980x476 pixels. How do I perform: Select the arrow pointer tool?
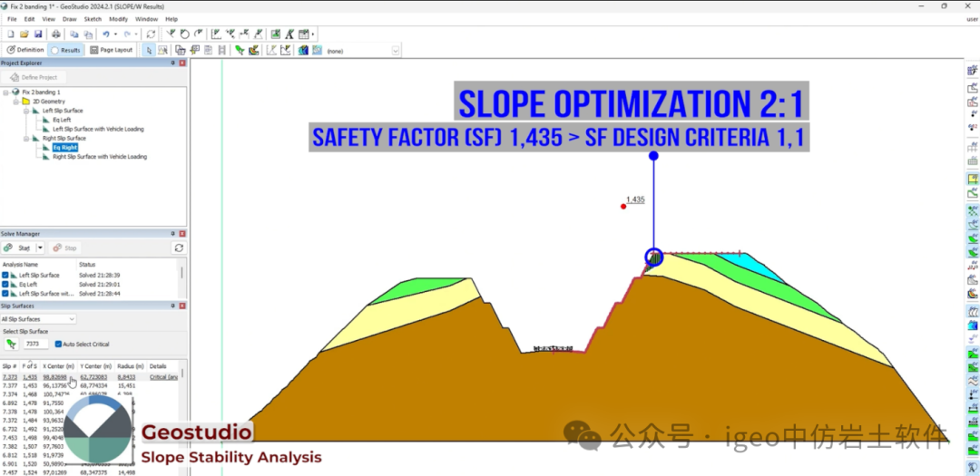[149, 50]
